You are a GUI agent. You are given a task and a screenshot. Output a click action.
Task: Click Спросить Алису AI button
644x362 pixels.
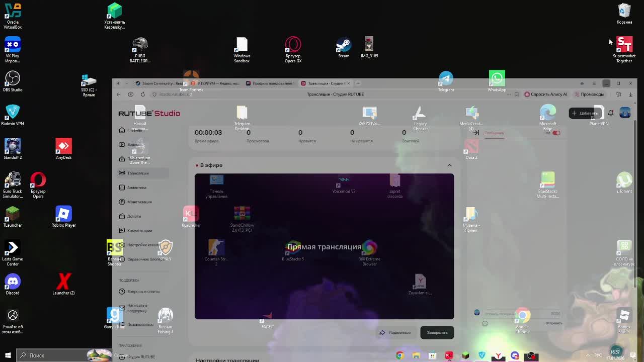click(x=546, y=94)
